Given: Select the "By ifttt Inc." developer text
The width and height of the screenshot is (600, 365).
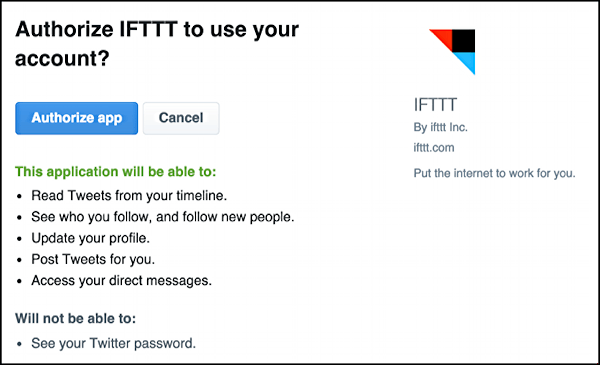Looking at the screenshot, I should tap(440, 127).
